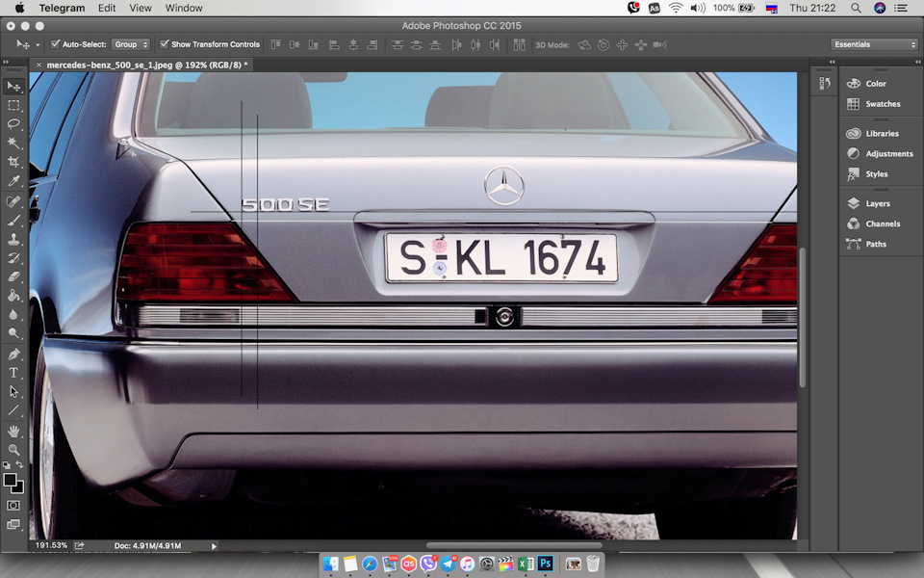Viewport: 924px width, 578px height.
Task: Open the Move tool preset picker arrow
Action: [38, 45]
